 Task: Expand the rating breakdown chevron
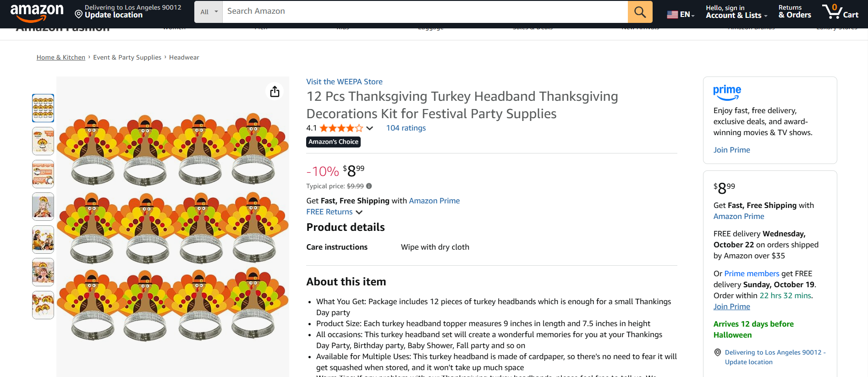[370, 128]
